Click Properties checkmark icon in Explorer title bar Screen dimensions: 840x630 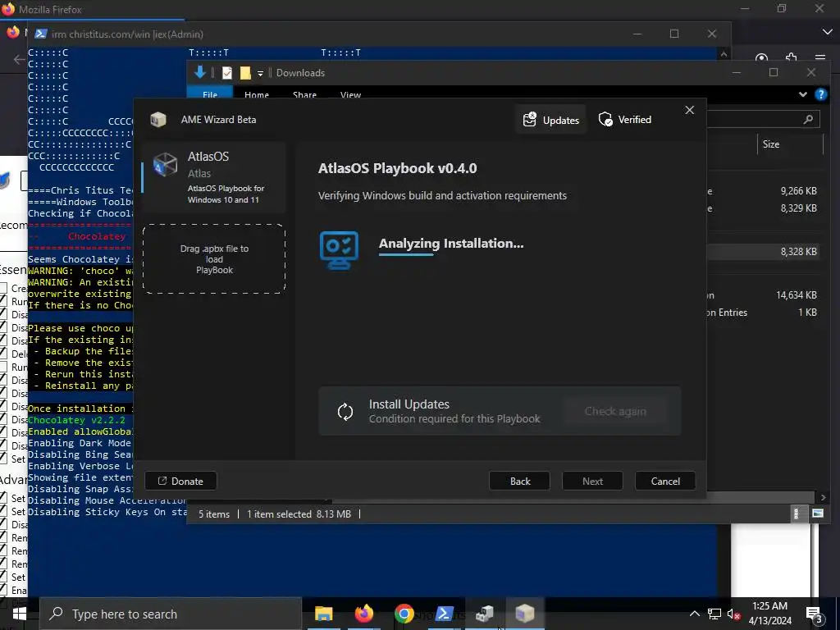(x=227, y=73)
